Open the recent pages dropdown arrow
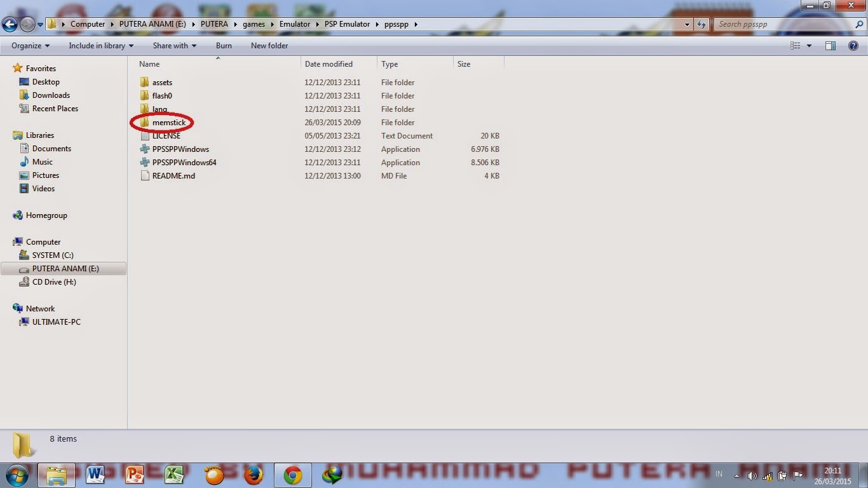Image resolution: width=868 pixels, height=488 pixels. 41,25
